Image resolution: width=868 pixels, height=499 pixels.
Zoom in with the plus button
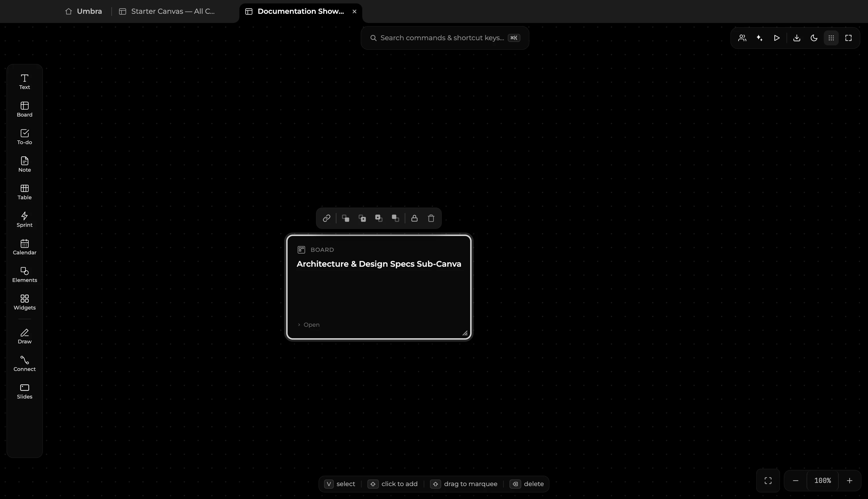(850, 481)
